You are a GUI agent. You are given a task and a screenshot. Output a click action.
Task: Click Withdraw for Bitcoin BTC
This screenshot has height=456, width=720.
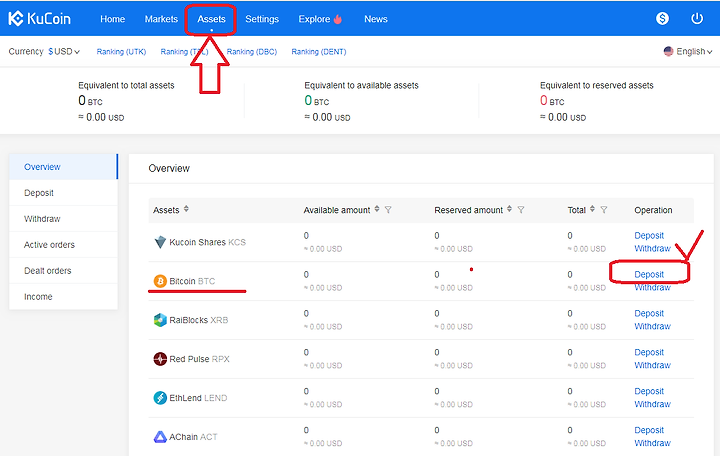(x=652, y=287)
